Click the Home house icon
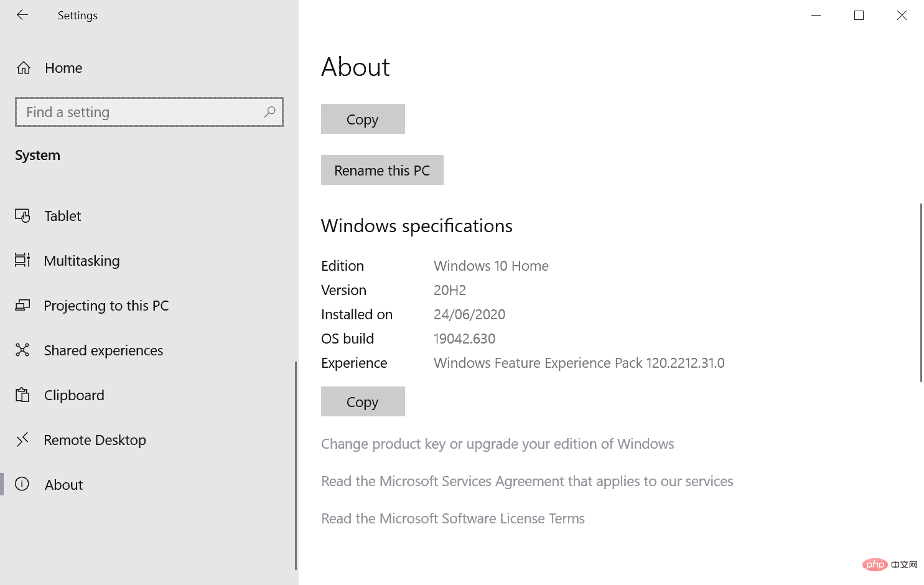This screenshot has height=585, width=924. click(24, 68)
